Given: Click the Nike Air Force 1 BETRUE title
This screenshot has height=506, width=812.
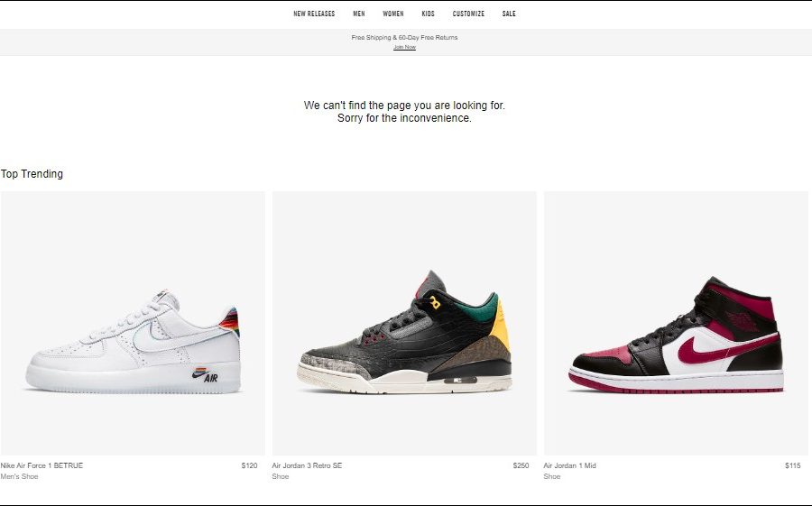Looking at the screenshot, I should point(42,465).
